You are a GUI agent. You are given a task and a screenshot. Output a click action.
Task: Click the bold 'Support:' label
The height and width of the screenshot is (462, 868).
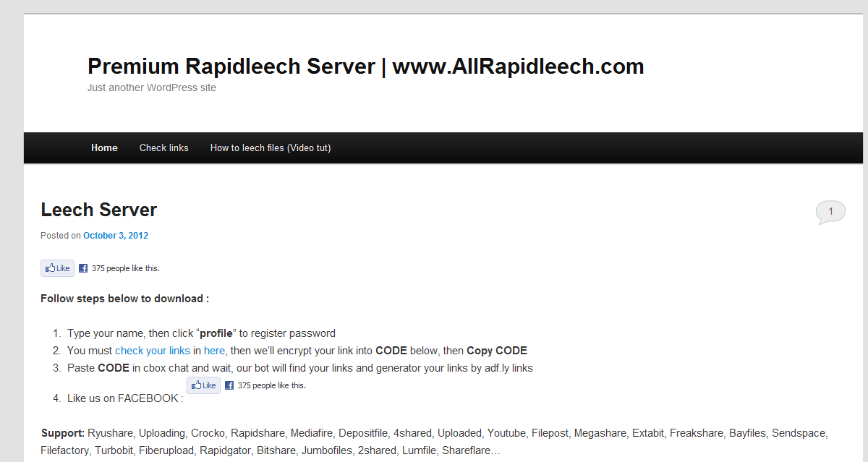point(63,433)
